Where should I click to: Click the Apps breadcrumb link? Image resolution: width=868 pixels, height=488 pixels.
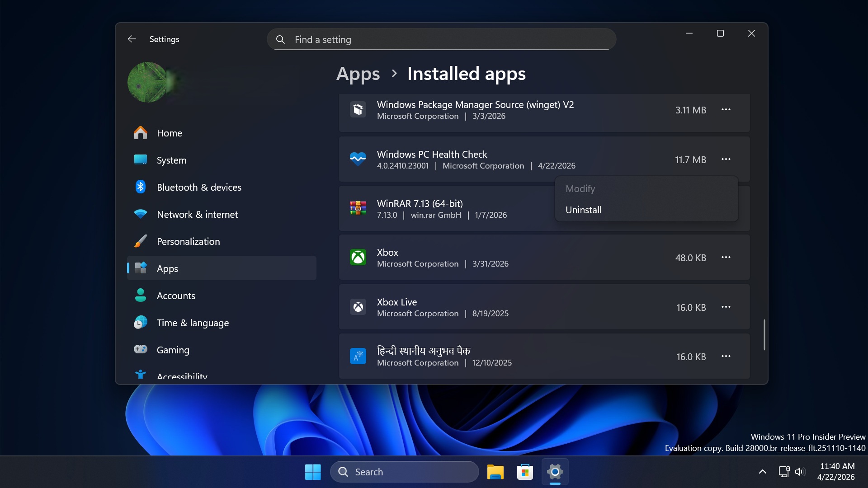point(358,74)
